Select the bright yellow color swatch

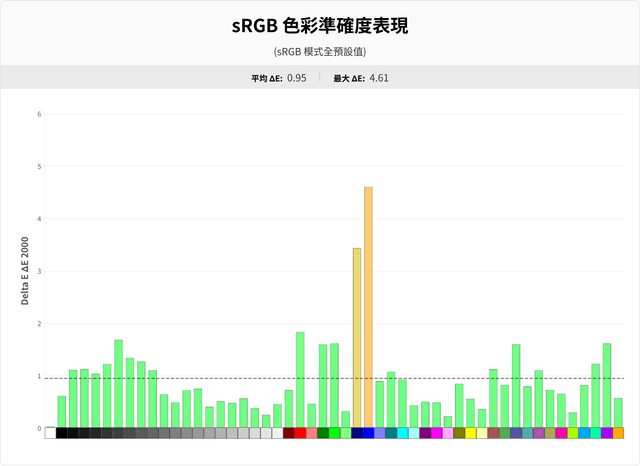(471, 433)
